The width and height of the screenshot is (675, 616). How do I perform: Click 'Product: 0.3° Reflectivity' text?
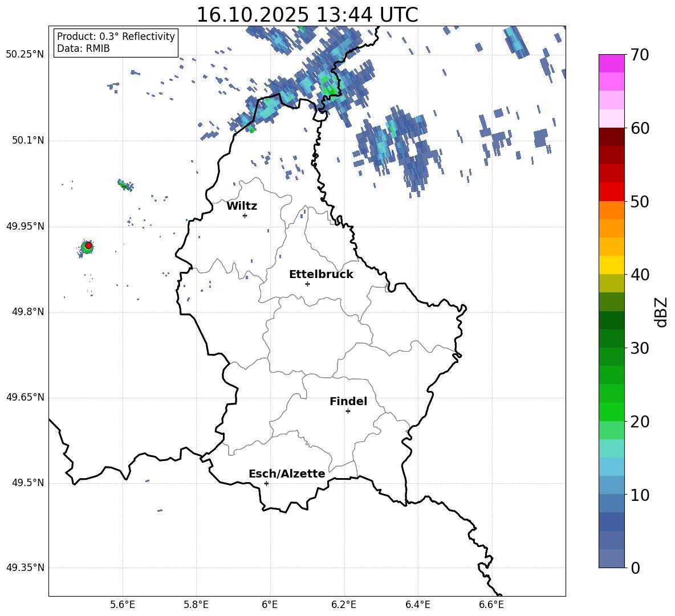coord(116,36)
